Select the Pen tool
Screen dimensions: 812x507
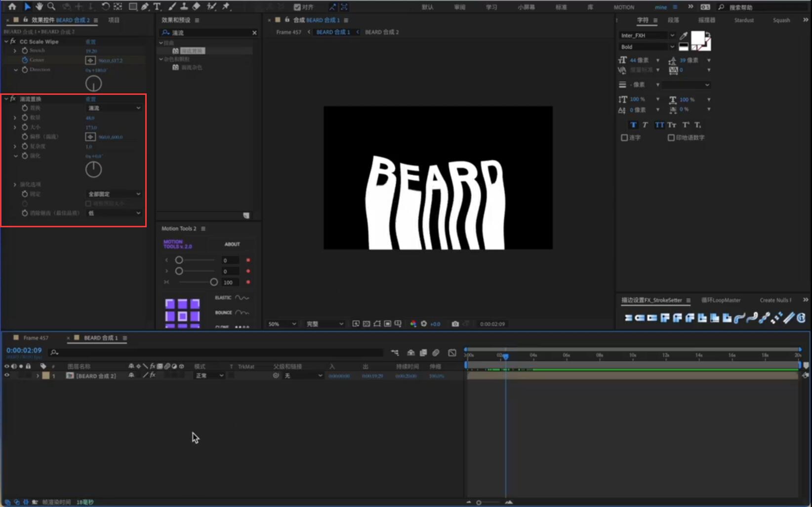pos(145,7)
